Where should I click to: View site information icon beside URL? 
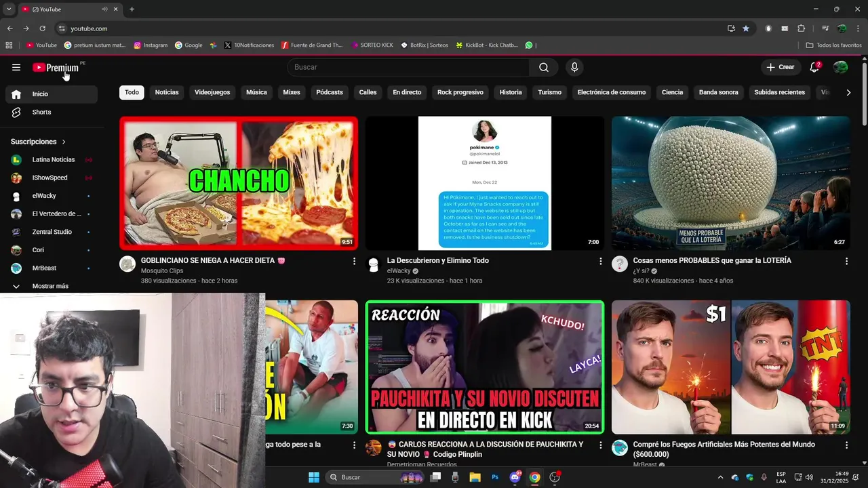pyautogui.click(x=62, y=28)
